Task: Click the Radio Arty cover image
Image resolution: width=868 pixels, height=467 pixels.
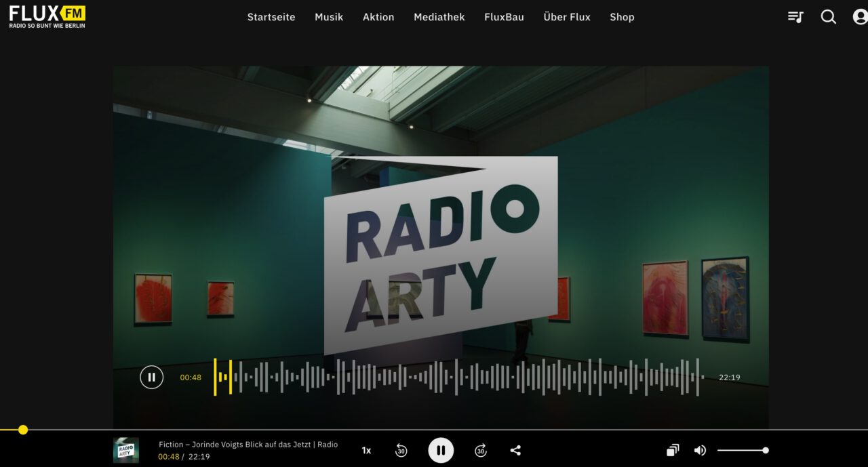Action: pos(441,247)
